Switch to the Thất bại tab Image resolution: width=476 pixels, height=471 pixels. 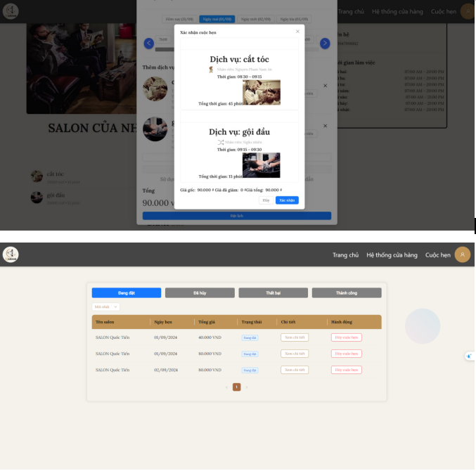point(274,293)
